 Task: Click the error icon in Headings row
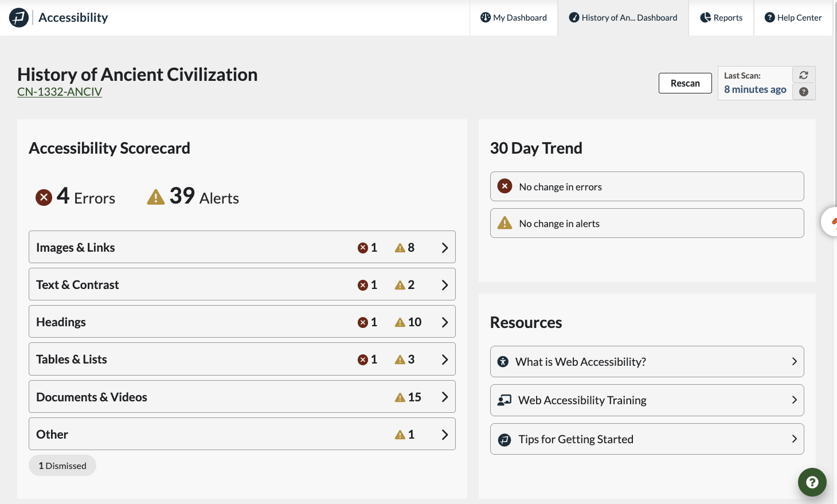pos(362,322)
